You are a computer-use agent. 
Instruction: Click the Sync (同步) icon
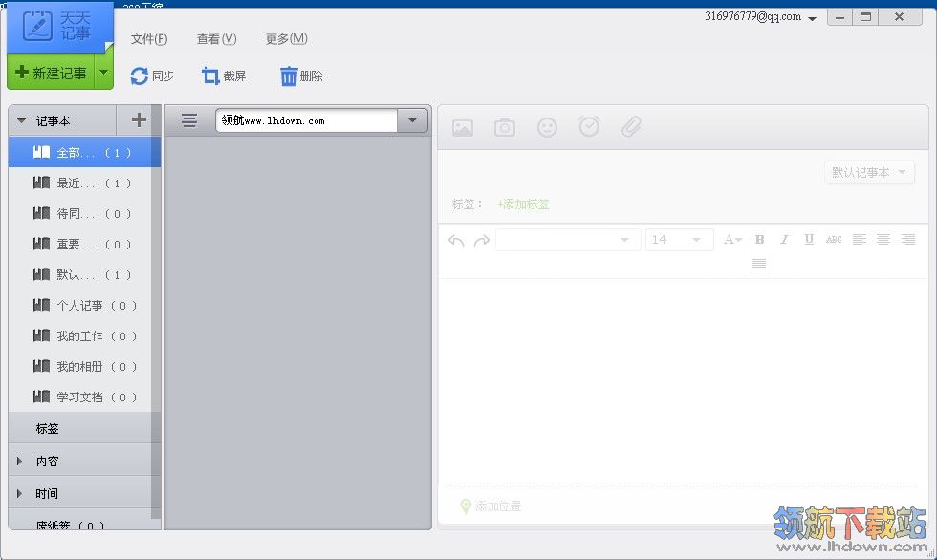[x=140, y=76]
